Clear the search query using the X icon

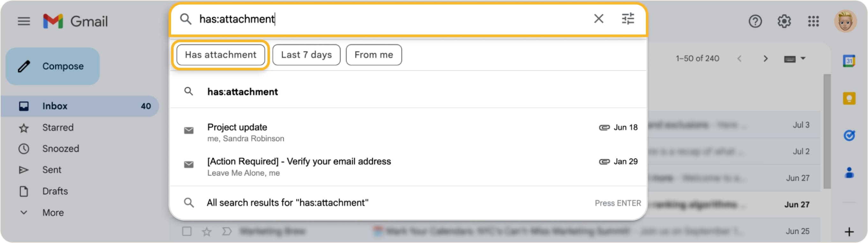[x=598, y=19]
